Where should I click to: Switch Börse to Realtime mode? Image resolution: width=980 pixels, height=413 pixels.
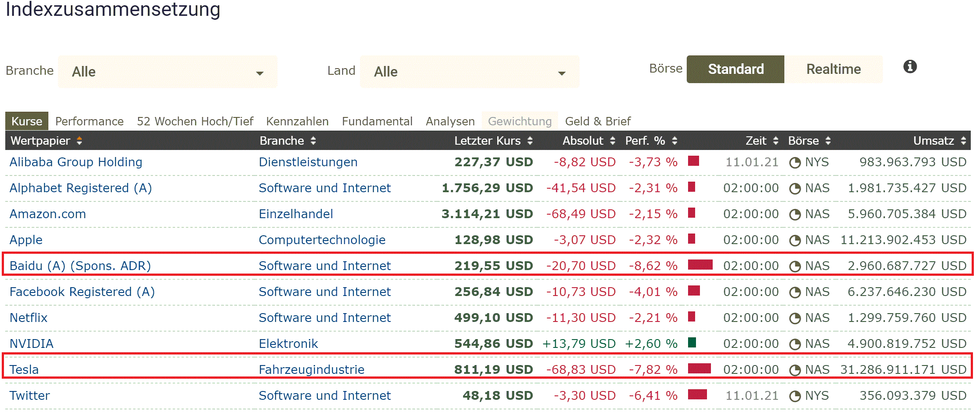833,69
